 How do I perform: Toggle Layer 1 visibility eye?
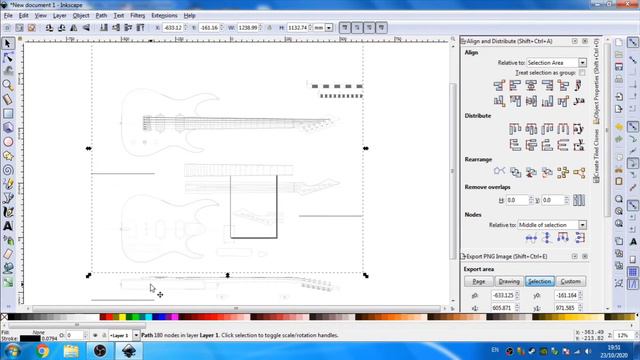tap(95, 335)
